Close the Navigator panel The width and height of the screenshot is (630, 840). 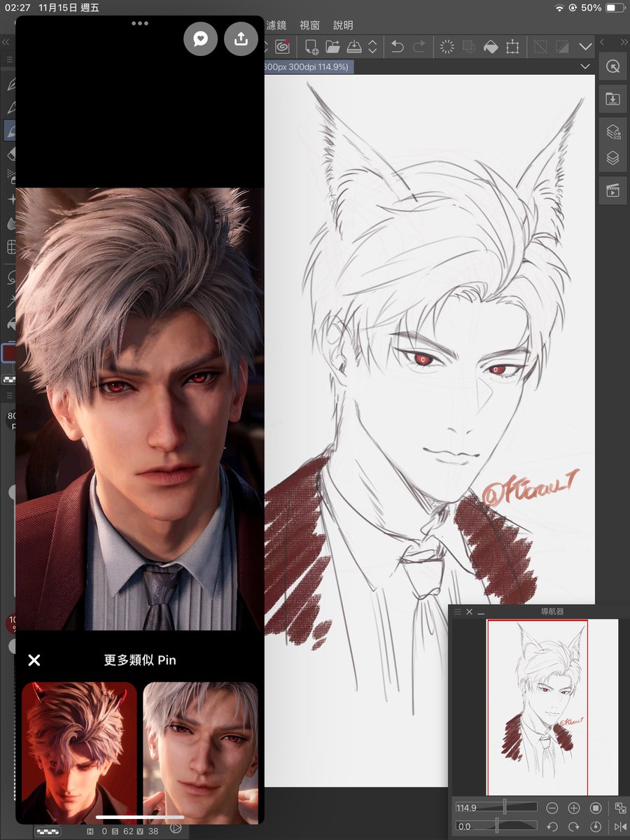click(x=470, y=612)
